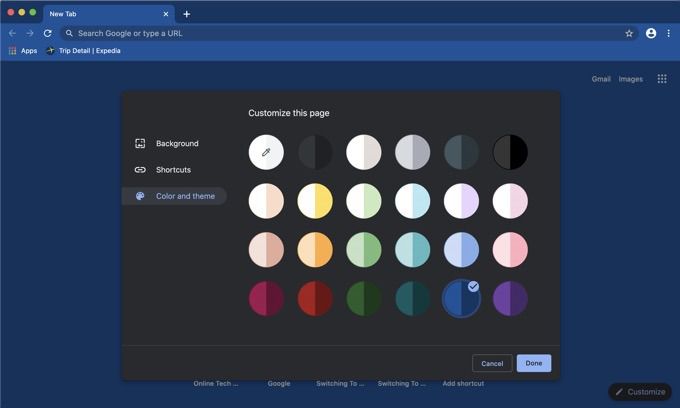Choose the black theme swatch
Screen dimensions: 680x408
click(510, 152)
